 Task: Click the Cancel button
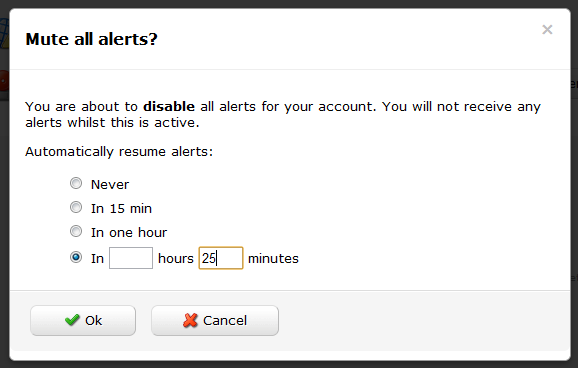coord(215,320)
